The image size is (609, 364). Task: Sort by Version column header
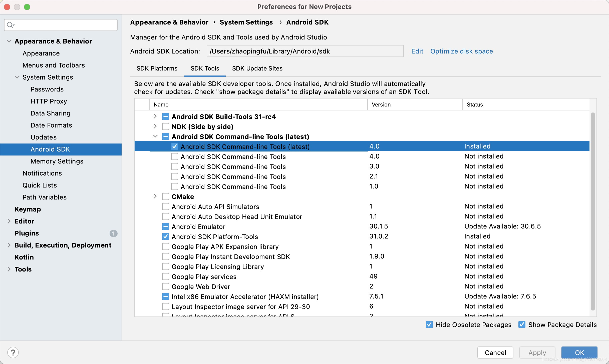[x=415, y=104]
